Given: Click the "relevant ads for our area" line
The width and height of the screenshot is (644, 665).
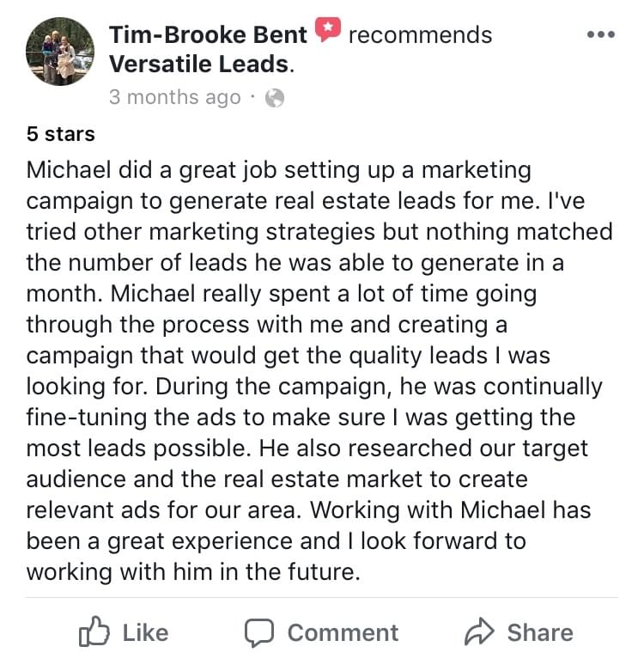Looking at the screenshot, I should click(308, 509).
